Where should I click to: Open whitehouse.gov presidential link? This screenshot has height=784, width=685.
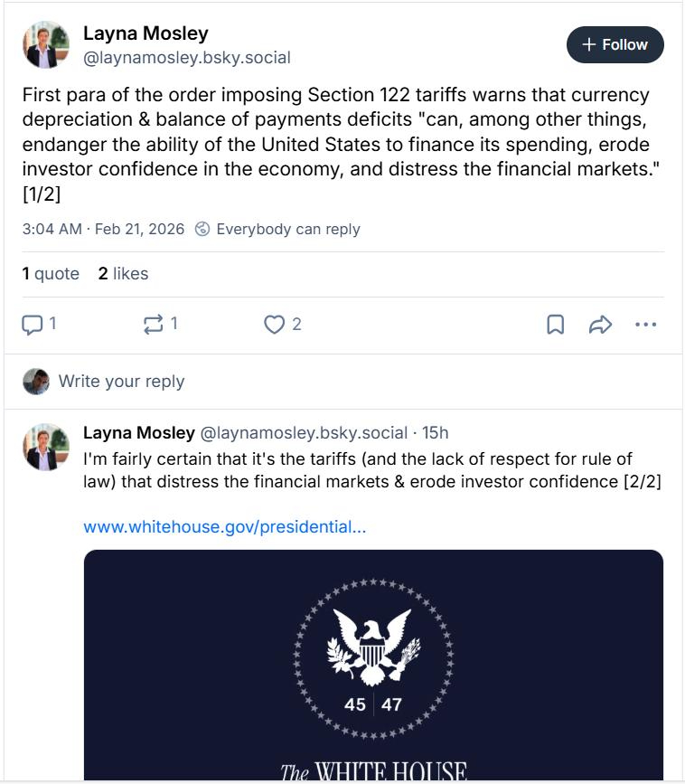click(225, 526)
